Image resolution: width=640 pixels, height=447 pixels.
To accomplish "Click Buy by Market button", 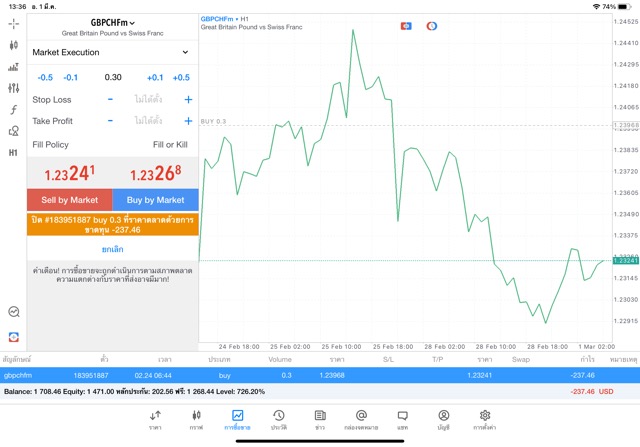I will 156,200.
